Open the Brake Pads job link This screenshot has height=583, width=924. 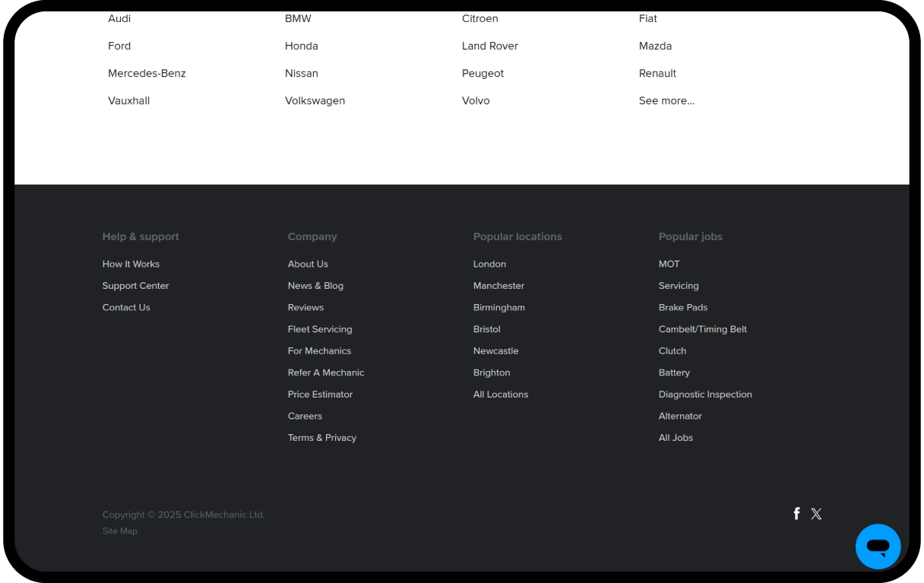point(683,307)
